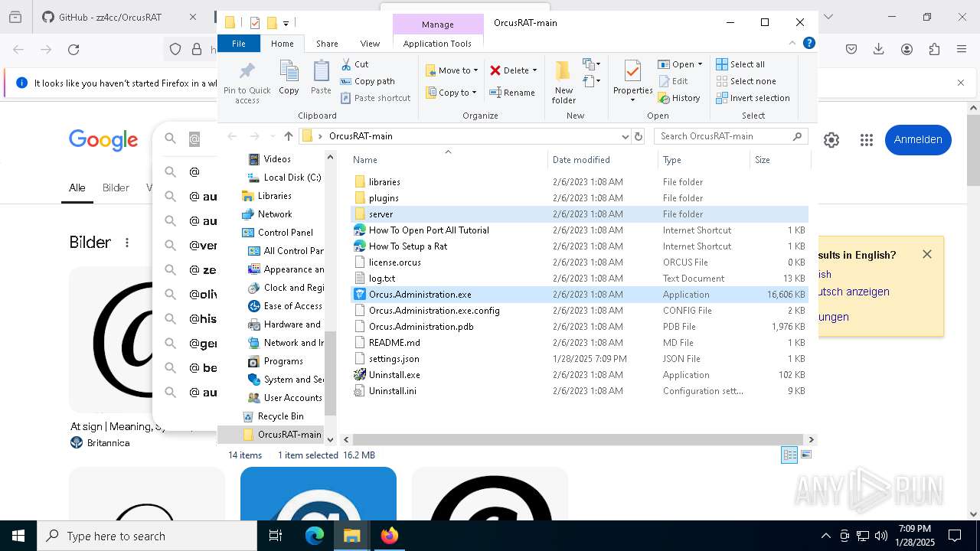Click the Copy ribbon icon
This screenshot has height=551, width=980.
(x=289, y=77)
